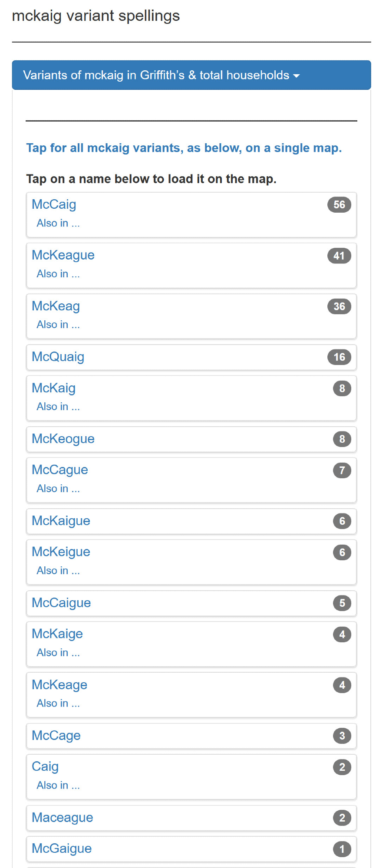Load the McCaig name on the map
The height and width of the screenshot is (868, 376).
tap(54, 204)
